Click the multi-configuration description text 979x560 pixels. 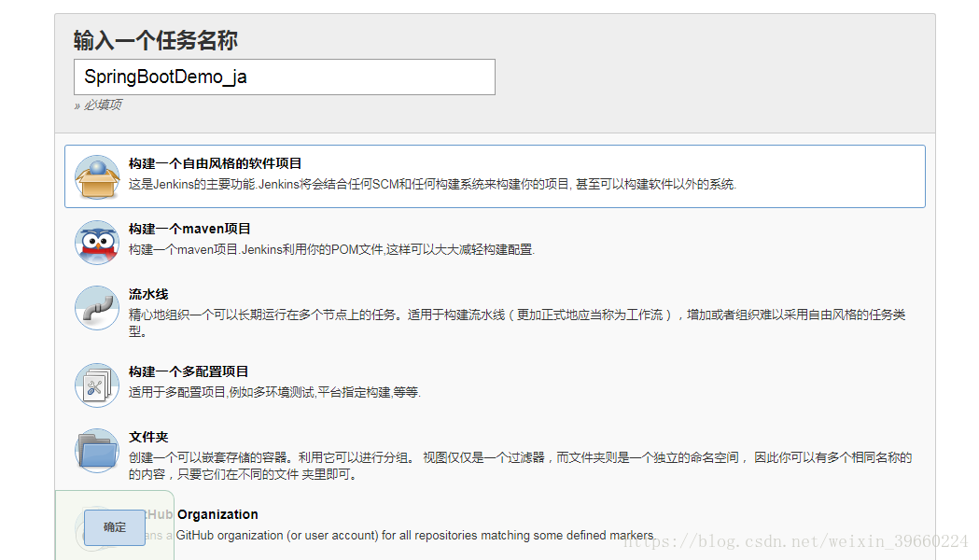pos(274,392)
